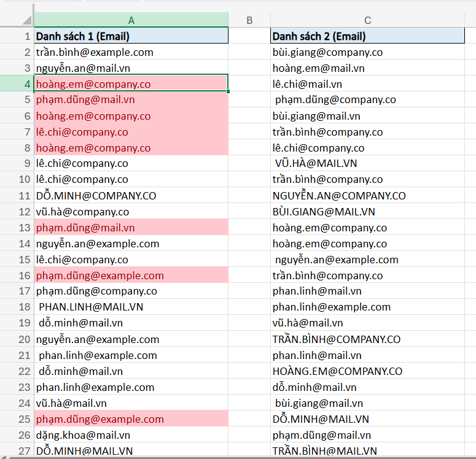Click highlighted cell A25 phạm.dũng@example.com
Image resolution: width=476 pixels, height=459 pixels.
click(x=131, y=419)
